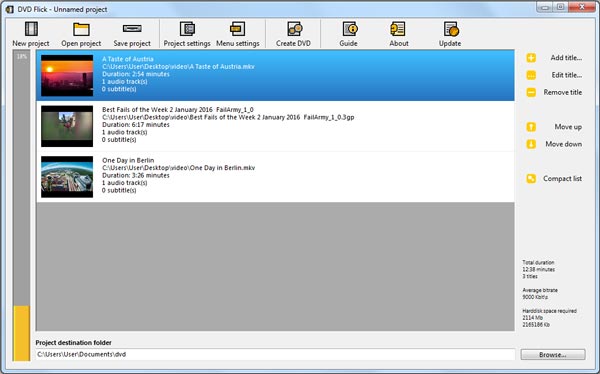Screen dimensions: 600x374
Task: Click yellow plus icon beside Add title
Action: click(x=531, y=58)
